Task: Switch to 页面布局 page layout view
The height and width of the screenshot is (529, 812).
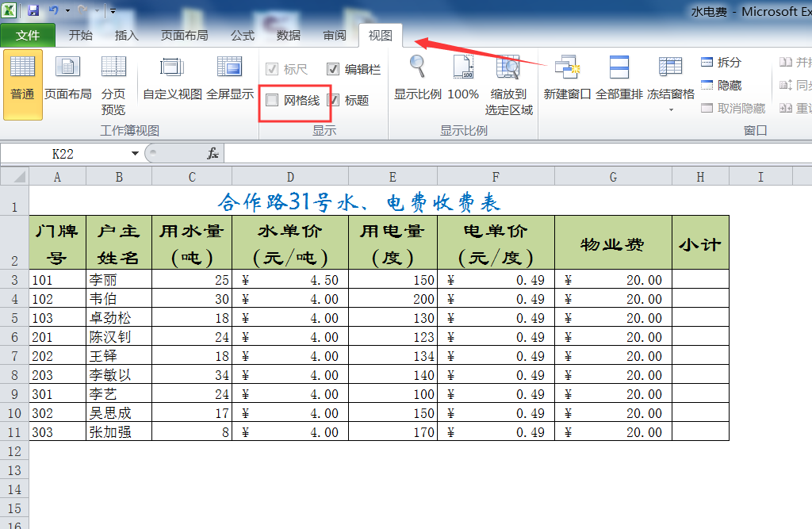Action: click(x=67, y=82)
